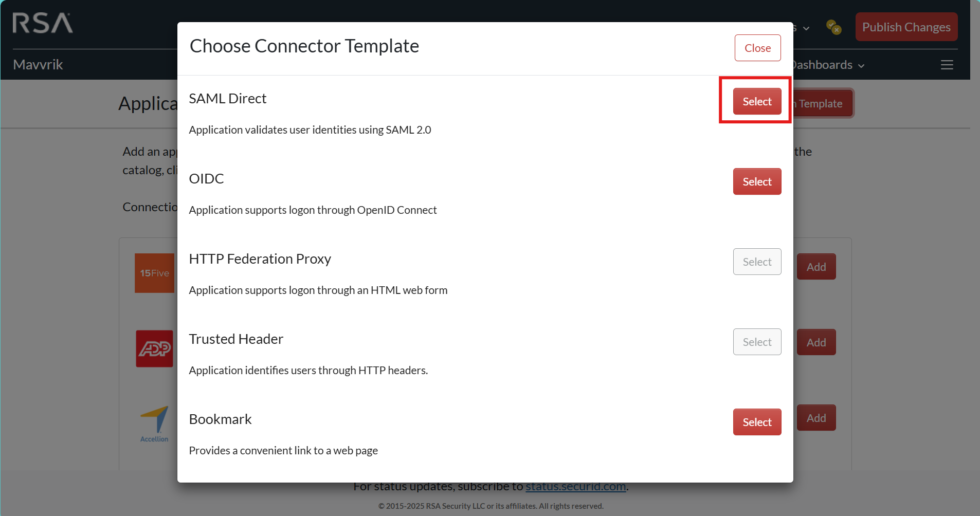
Task: Click the publish status check icon
Action: point(833,27)
